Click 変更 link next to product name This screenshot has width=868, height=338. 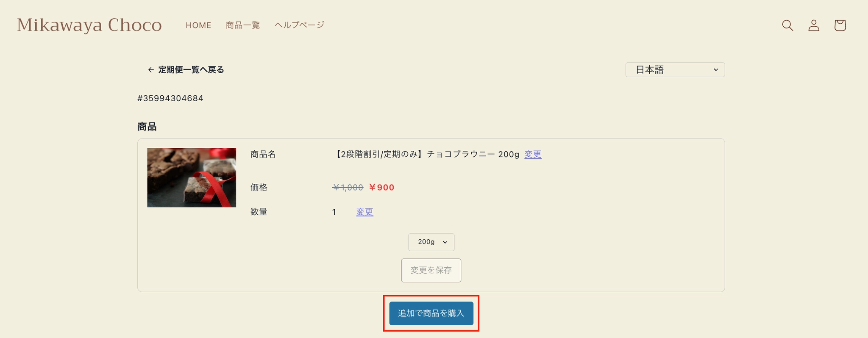[x=533, y=154]
